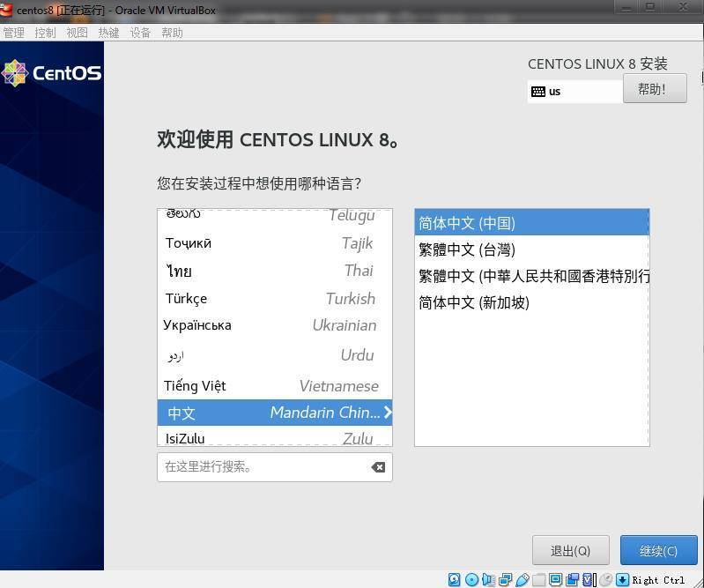Select Türkçe Turkish language

pos(275,299)
